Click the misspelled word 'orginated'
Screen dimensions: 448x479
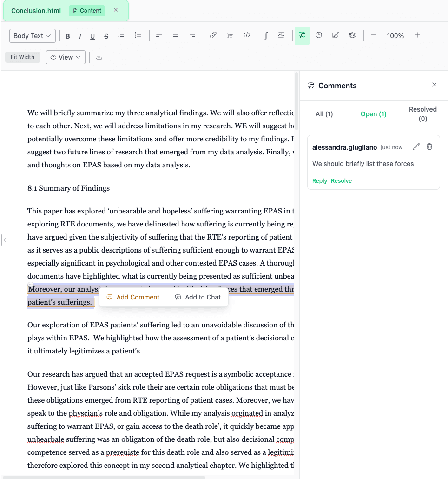point(247,413)
